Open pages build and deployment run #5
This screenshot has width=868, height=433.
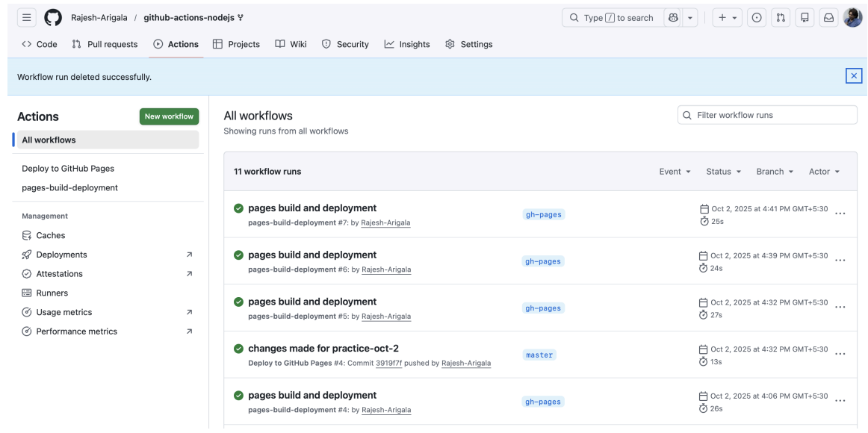point(312,302)
